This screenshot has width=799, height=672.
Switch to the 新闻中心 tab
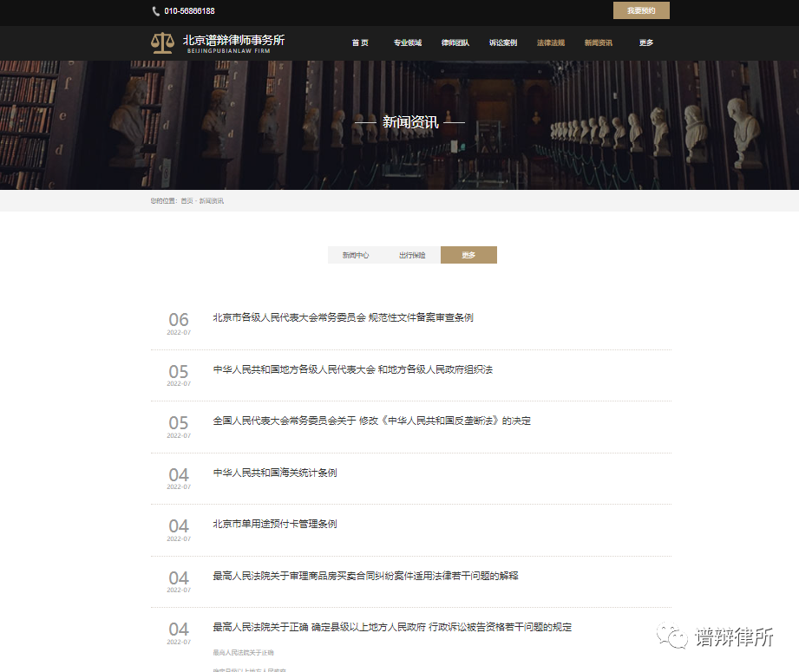click(x=356, y=255)
